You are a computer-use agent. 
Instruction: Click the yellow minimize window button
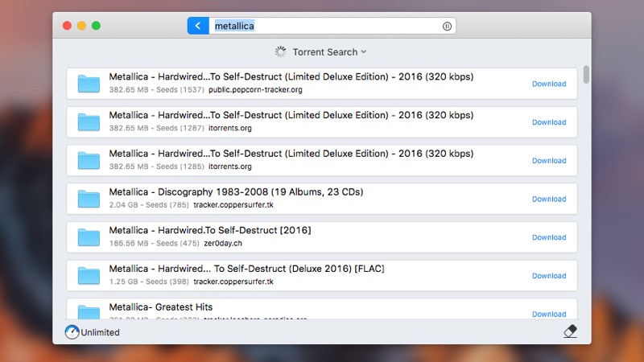(82, 26)
